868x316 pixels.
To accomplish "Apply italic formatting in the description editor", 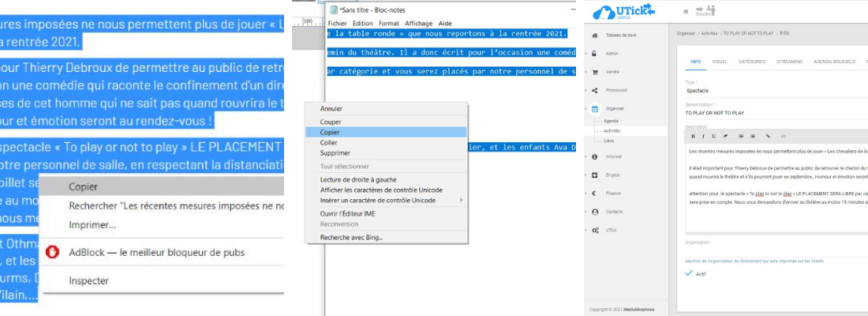I will point(702,136).
